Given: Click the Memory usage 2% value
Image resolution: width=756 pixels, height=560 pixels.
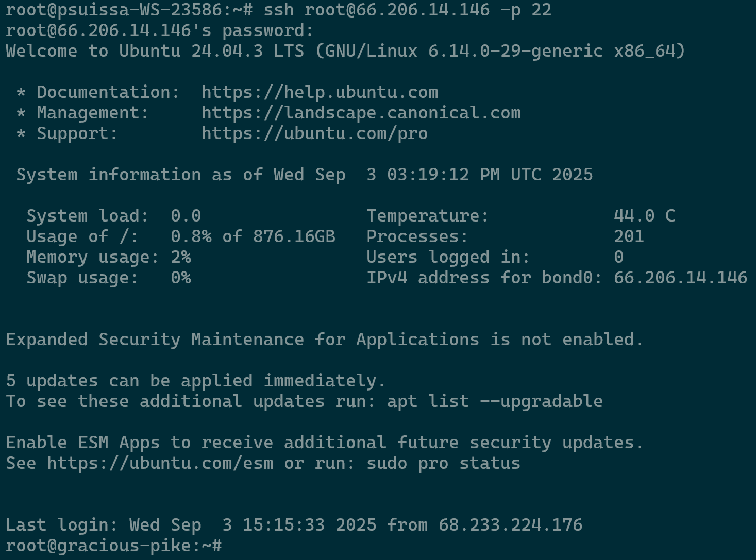Looking at the screenshot, I should click(x=180, y=257).
